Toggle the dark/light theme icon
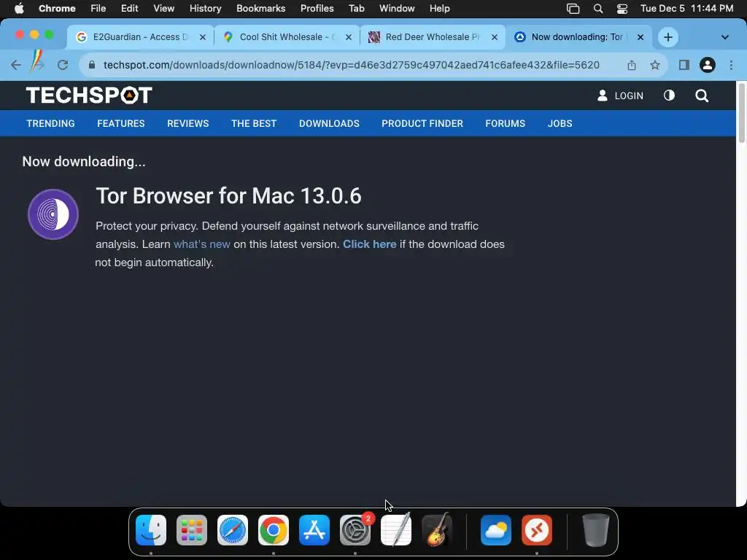The image size is (747, 560). point(669,96)
